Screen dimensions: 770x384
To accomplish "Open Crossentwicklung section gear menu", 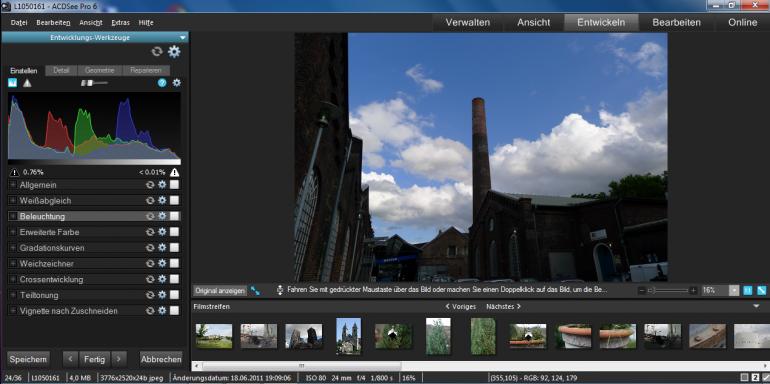I will click(162, 279).
